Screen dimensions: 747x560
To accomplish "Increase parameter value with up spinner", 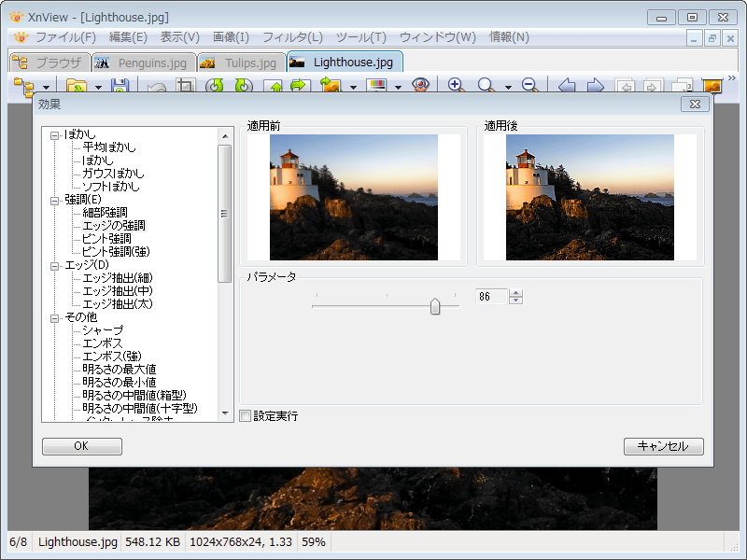I will (515, 293).
